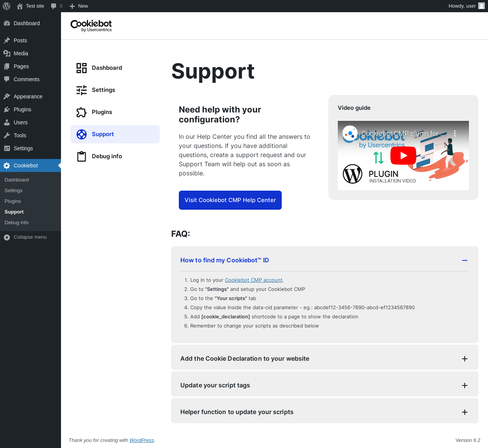Click Visit Cookiebot CMP Help Center button
Image resolution: width=488 pixels, height=448 pixels.
[230, 200]
